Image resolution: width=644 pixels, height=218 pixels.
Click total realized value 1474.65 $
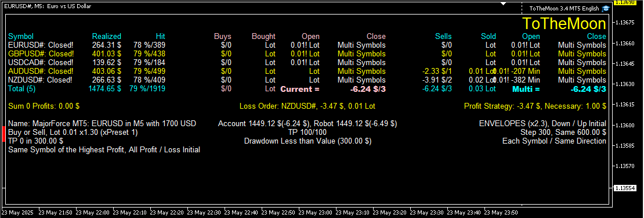(x=105, y=88)
